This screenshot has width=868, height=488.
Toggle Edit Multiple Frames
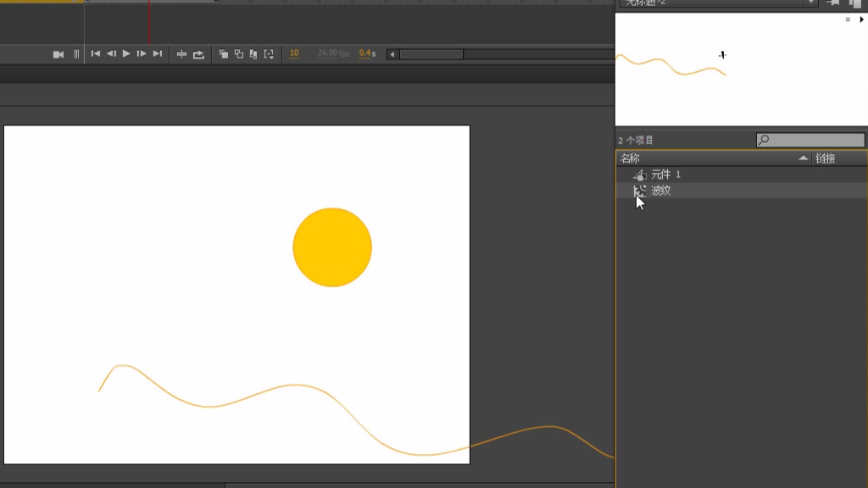[253, 54]
